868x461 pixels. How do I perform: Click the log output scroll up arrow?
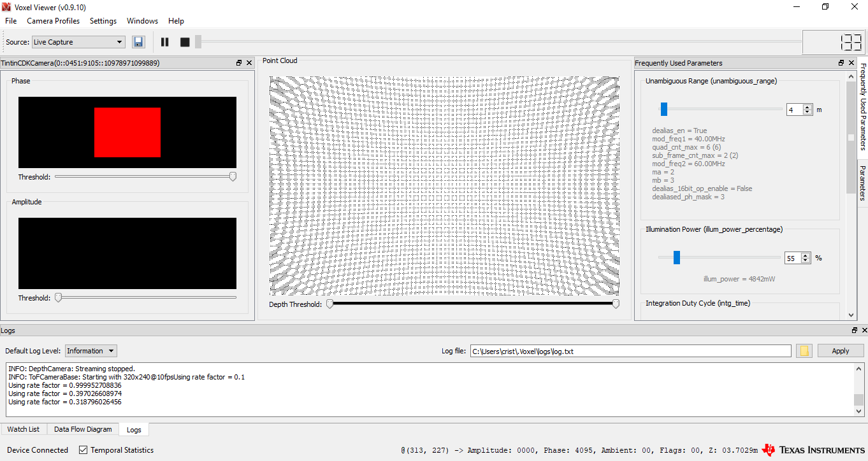(x=858, y=368)
